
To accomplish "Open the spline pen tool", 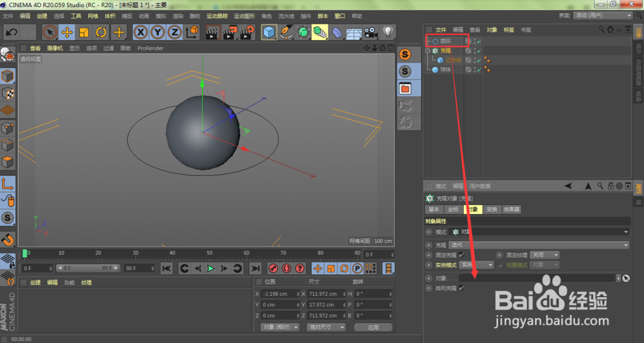I will 286,32.
